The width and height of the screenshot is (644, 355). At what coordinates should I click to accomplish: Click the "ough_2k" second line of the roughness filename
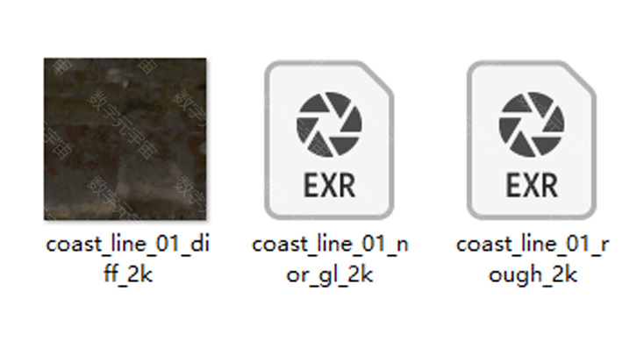(533, 274)
